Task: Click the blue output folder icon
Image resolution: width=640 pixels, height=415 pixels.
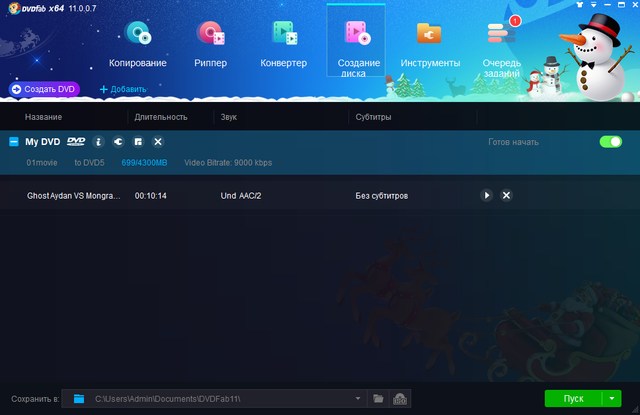Action: click(x=79, y=399)
